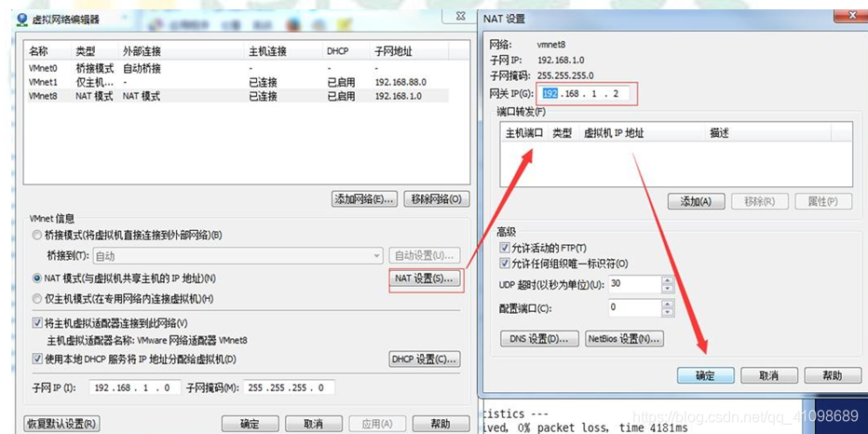This screenshot has height=434, width=868.
Task: Click the DHCP column header
Action: [x=346, y=51]
